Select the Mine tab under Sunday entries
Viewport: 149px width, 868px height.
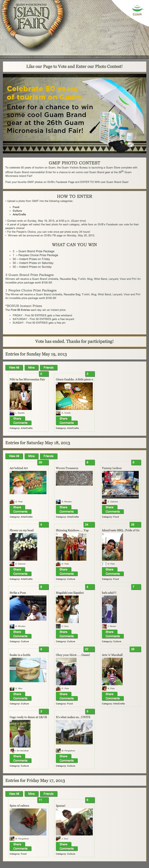coord(32,368)
